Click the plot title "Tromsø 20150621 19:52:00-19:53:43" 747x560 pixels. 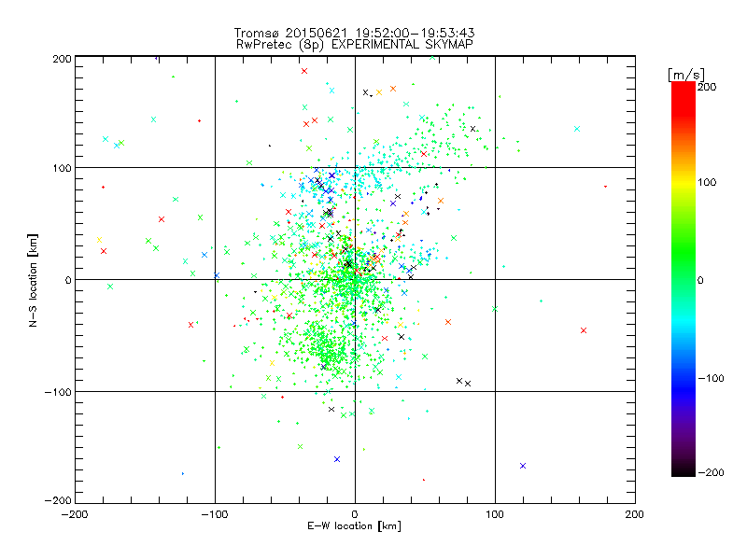[x=354, y=33]
